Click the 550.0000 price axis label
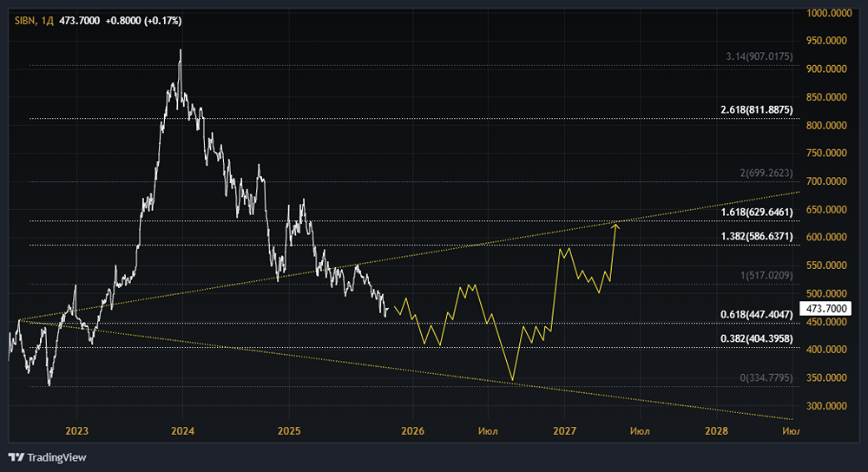Viewport: 868px width, 472px height. coord(826,265)
